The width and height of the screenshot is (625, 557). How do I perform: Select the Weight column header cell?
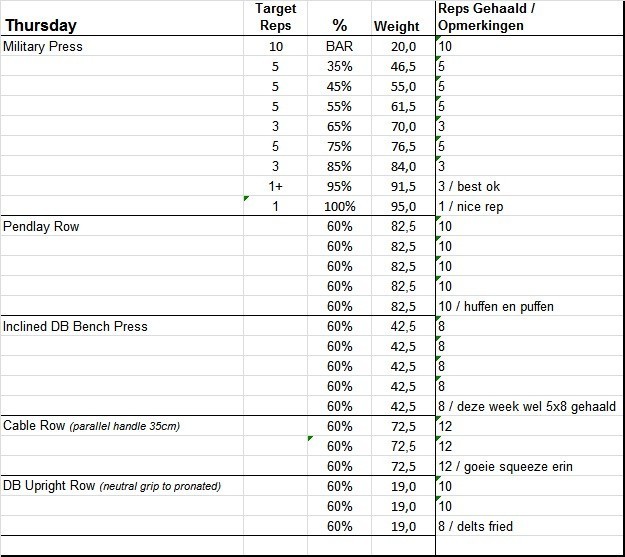click(396, 26)
